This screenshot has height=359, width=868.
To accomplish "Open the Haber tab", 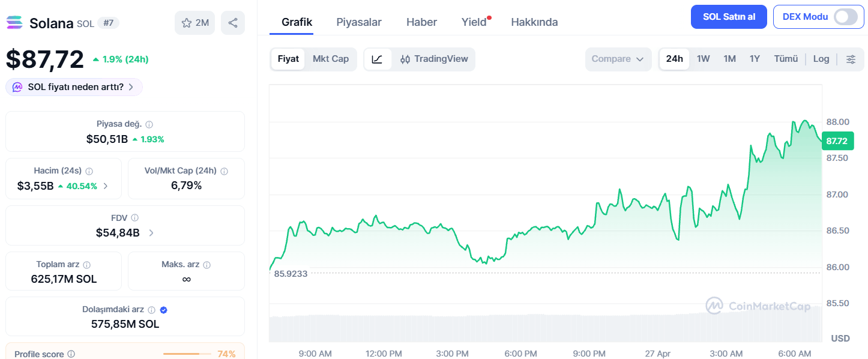I will click(x=421, y=22).
